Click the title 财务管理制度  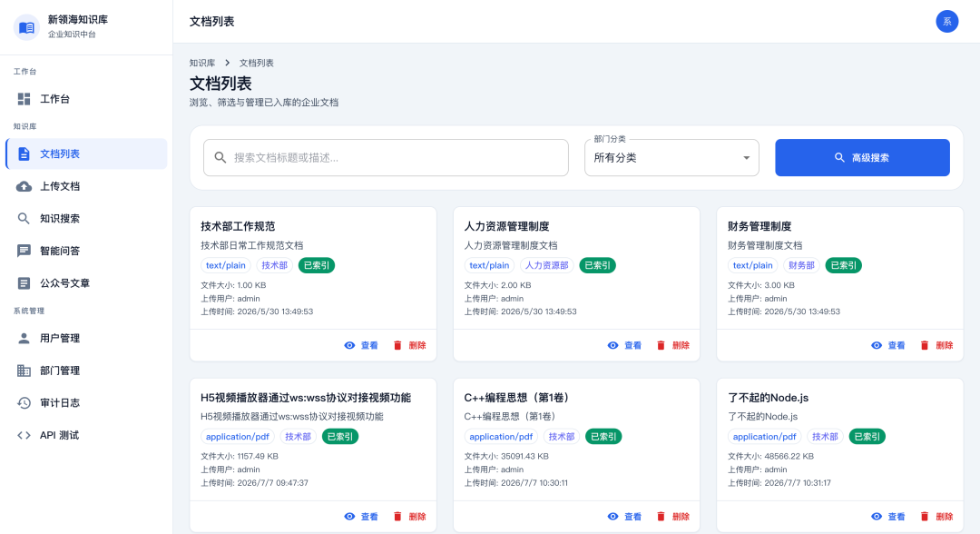click(x=759, y=226)
